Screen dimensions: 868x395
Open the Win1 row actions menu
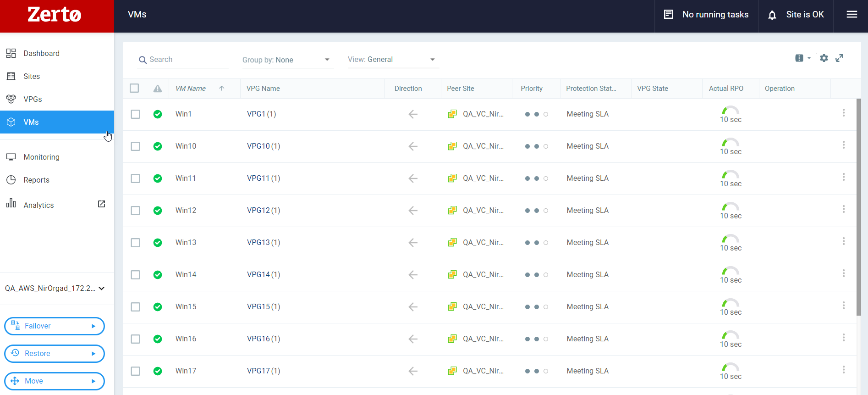843,113
